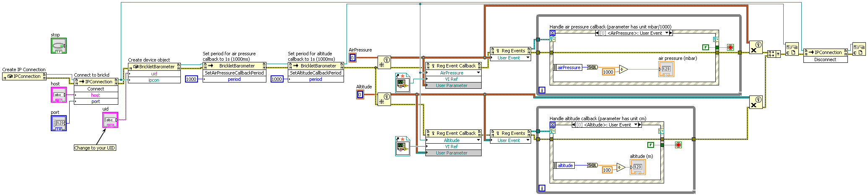Go to previous case of AirPressure event structure
This screenshot has width=868, height=196.
click(x=597, y=33)
